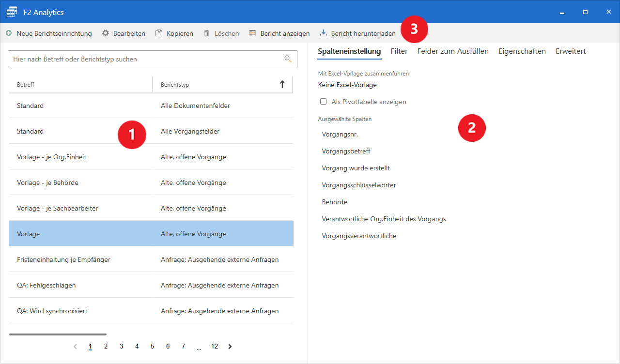
Task: Switch to the Spalteneinstellung tab
Action: click(350, 51)
